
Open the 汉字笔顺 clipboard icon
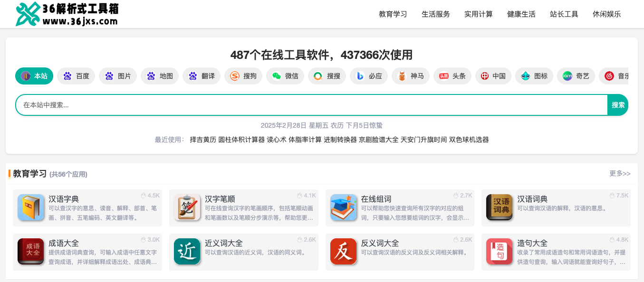click(x=187, y=207)
